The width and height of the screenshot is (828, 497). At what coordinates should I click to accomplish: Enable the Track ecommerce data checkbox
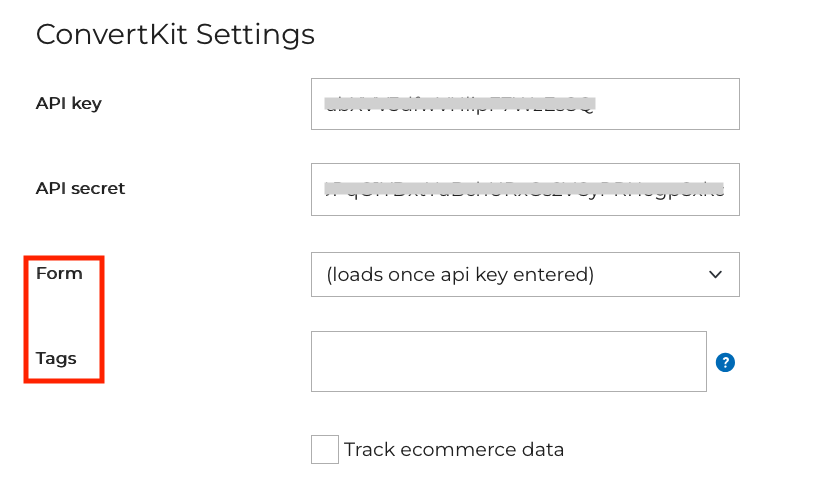pyautogui.click(x=325, y=449)
